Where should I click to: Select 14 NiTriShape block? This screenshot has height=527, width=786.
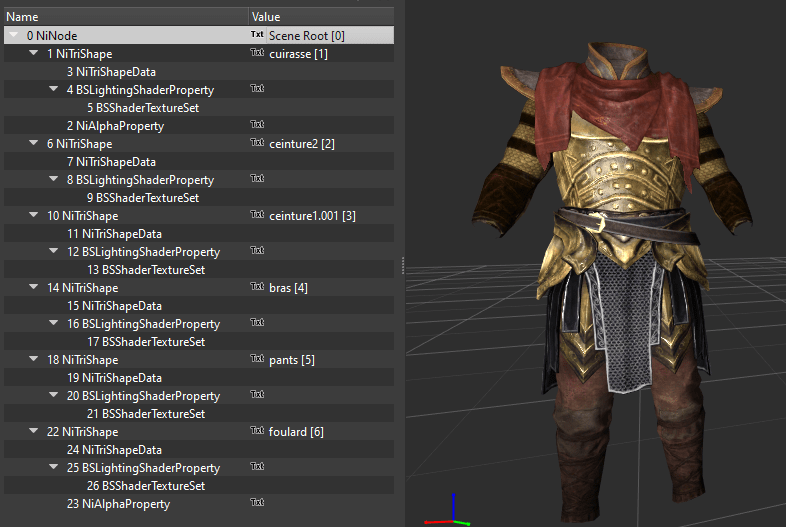click(x=82, y=288)
